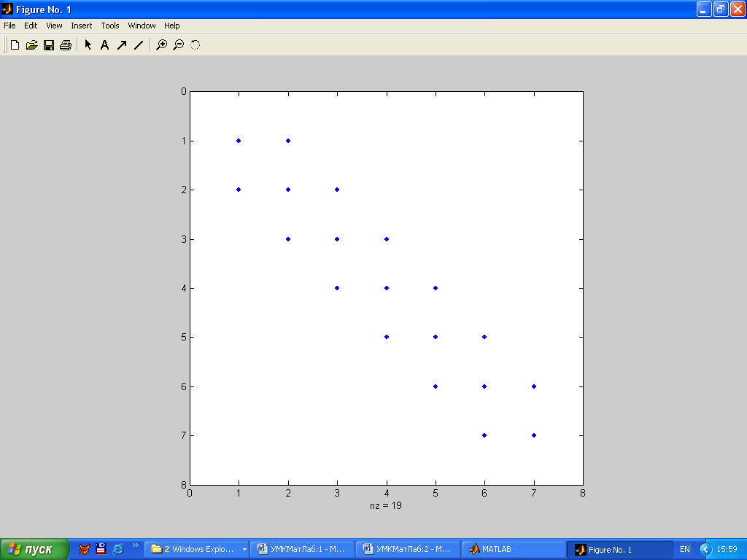This screenshot has width=747, height=560.
Task: Click the New Figure toolbar icon
Action: point(15,45)
